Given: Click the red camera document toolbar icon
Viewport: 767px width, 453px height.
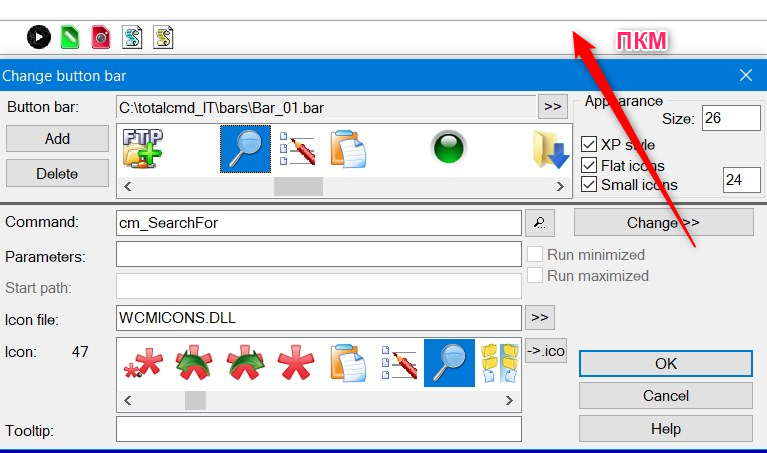Looking at the screenshot, I should tap(101, 37).
